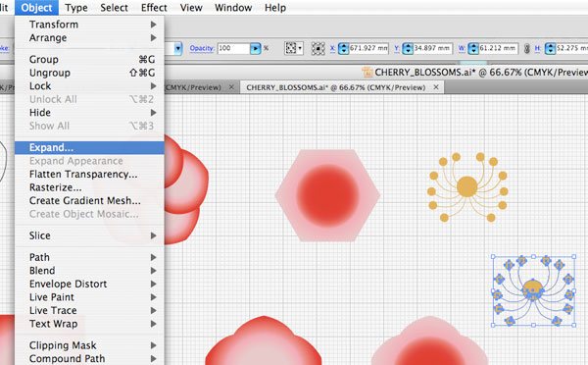Click the H height link label
This screenshot has width=588, height=365.
click(538, 48)
